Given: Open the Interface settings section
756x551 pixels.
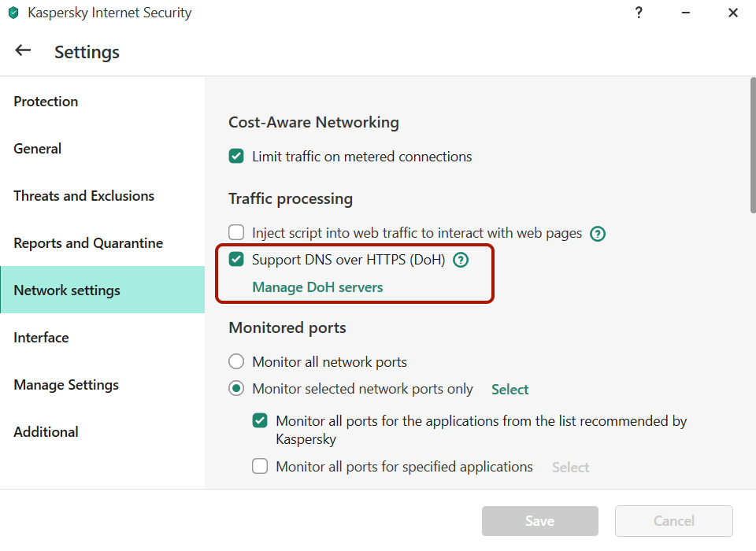Looking at the screenshot, I should (x=41, y=337).
